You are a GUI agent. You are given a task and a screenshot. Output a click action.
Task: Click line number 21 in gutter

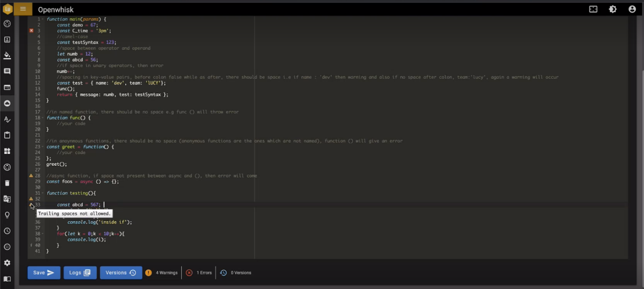(38, 135)
